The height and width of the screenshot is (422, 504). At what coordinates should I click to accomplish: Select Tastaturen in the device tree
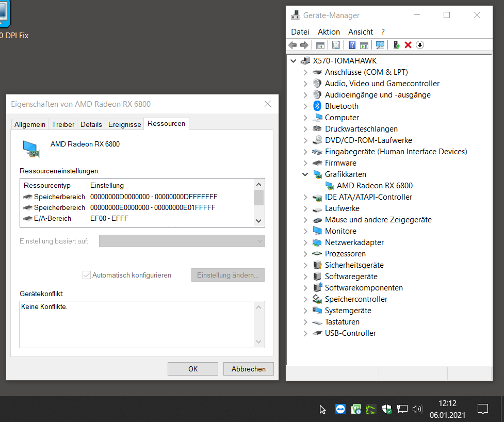point(342,322)
